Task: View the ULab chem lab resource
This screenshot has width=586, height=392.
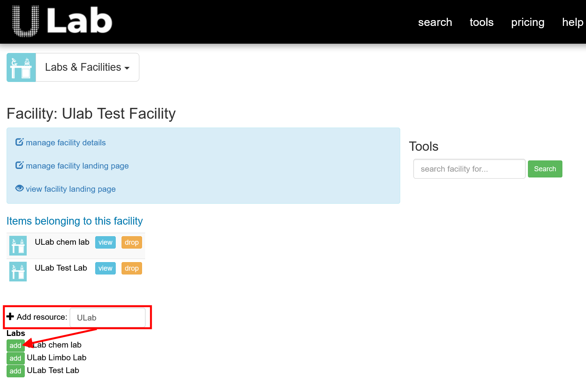Action: [x=105, y=242]
